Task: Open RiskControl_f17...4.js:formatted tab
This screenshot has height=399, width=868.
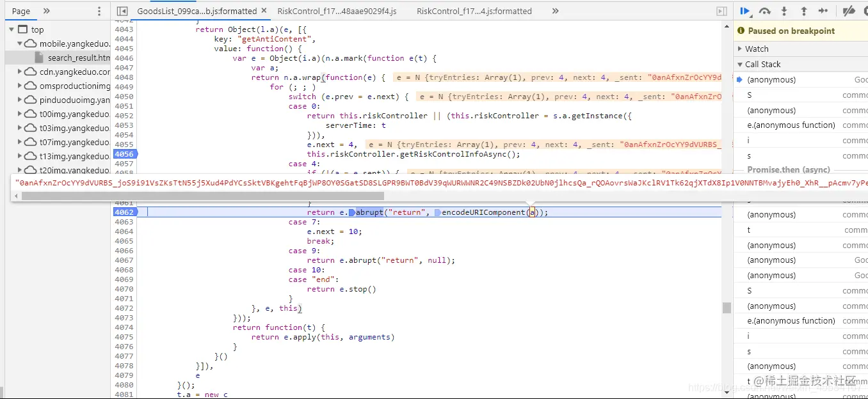Action: [x=474, y=11]
